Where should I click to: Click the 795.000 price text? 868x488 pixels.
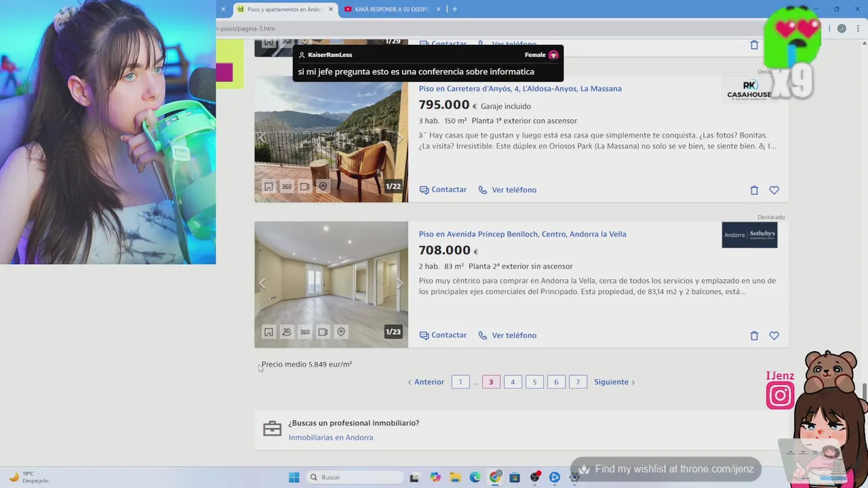pyautogui.click(x=444, y=105)
